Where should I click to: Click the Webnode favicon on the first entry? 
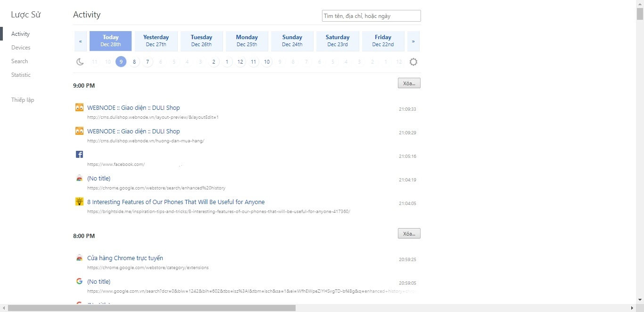pyautogui.click(x=79, y=107)
